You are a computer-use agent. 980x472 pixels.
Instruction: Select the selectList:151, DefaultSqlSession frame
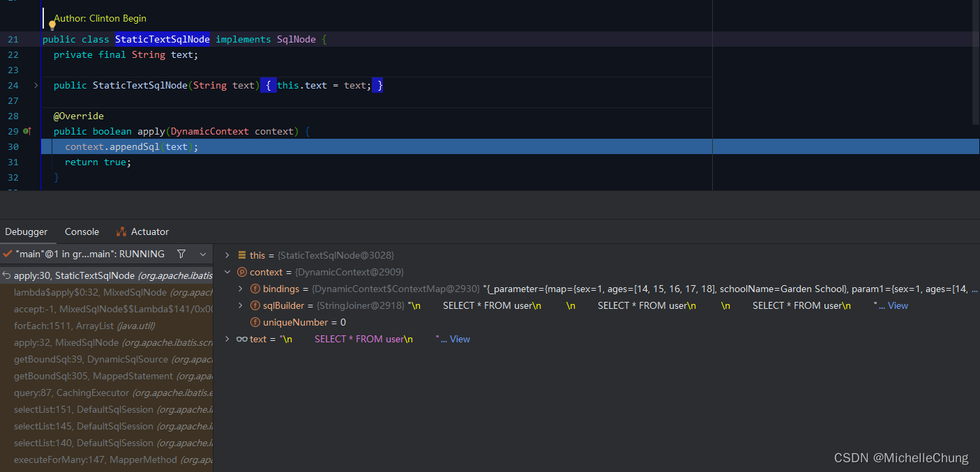click(x=107, y=409)
